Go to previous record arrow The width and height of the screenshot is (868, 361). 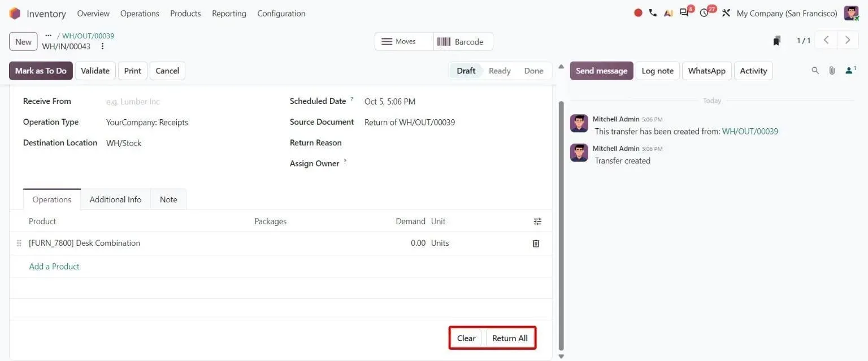[826, 40]
